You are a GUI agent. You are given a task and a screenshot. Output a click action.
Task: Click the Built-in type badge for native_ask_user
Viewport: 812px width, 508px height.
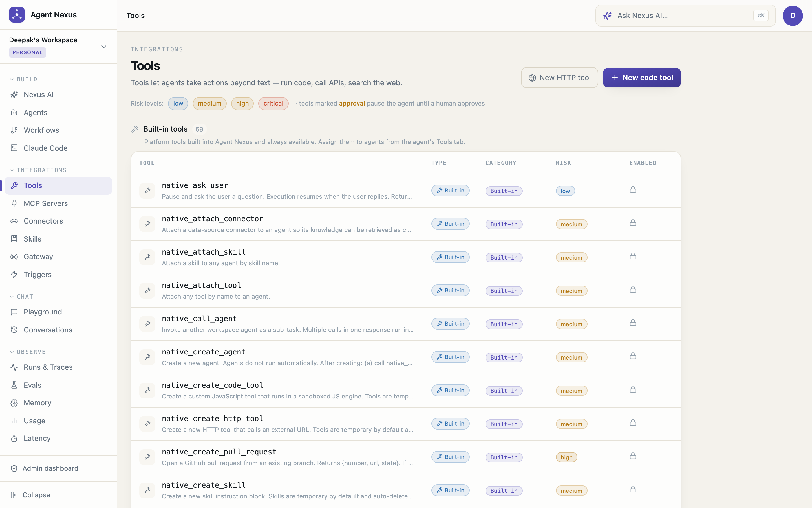[450, 190]
